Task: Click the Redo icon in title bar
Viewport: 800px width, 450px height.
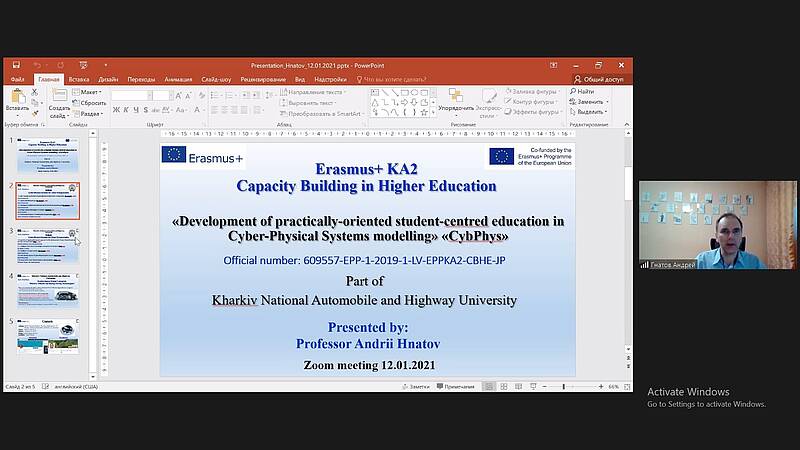Action: 61,65
